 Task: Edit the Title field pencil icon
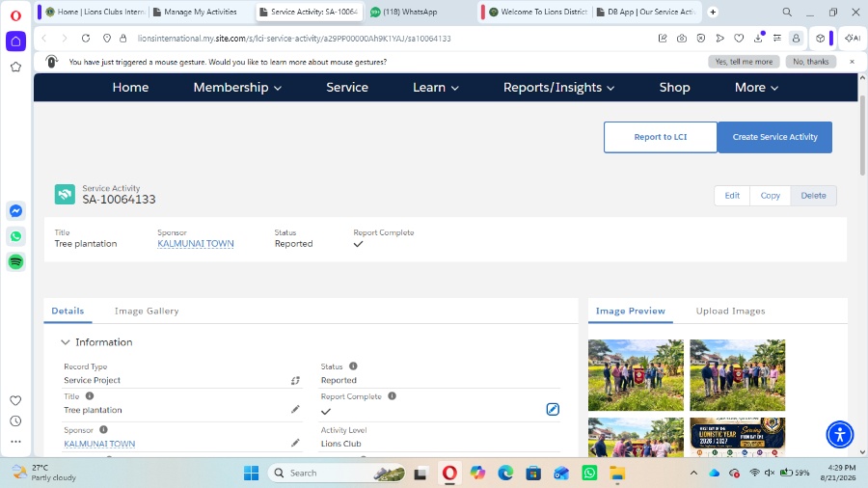point(295,410)
